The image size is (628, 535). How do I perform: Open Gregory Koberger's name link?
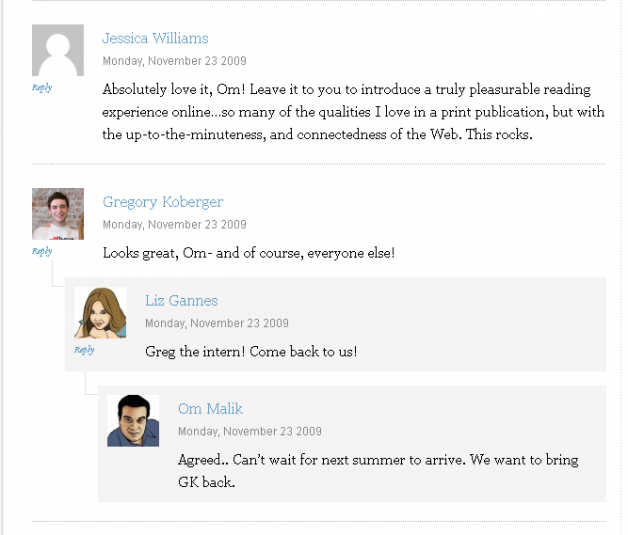pyautogui.click(x=163, y=202)
